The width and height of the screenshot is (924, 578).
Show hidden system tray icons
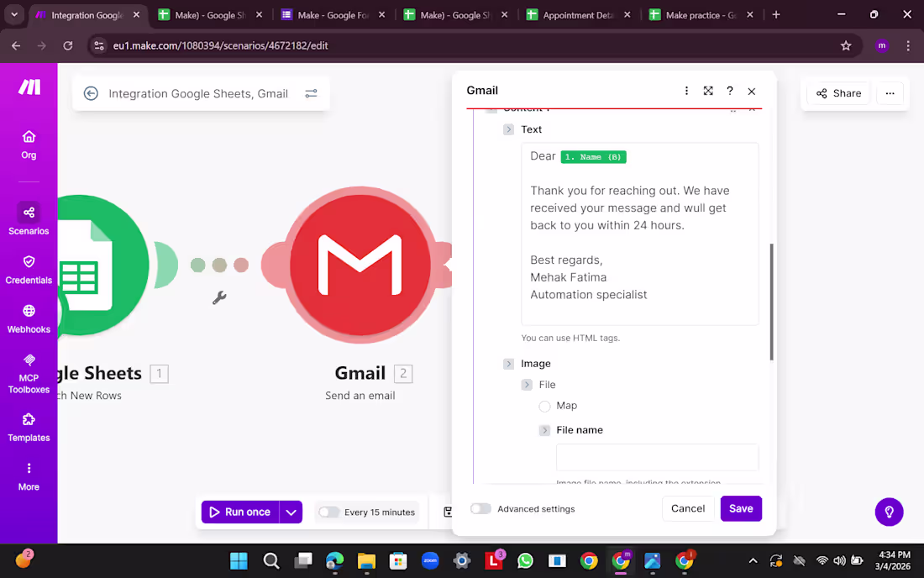point(753,561)
